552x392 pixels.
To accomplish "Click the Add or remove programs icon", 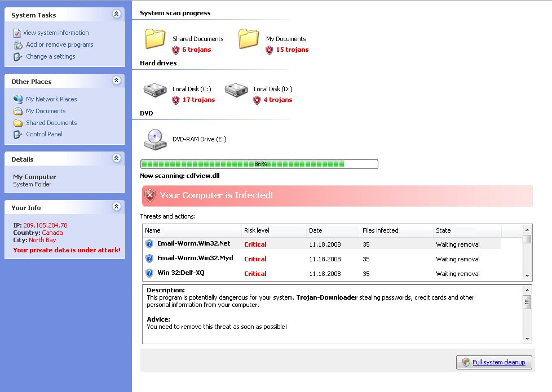I will (x=18, y=45).
